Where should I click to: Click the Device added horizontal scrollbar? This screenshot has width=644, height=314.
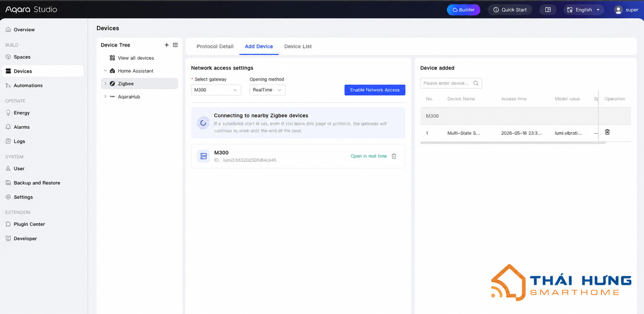pos(513,143)
